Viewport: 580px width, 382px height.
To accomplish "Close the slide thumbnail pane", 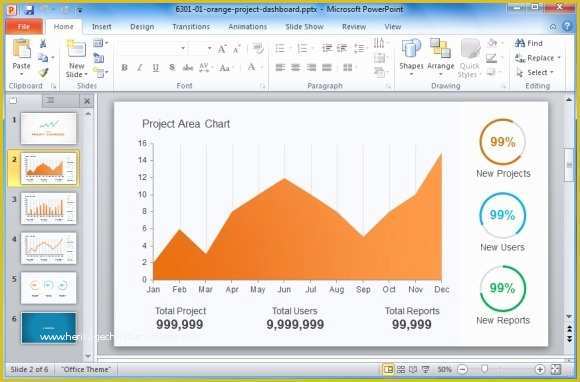I will [x=87, y=101].
